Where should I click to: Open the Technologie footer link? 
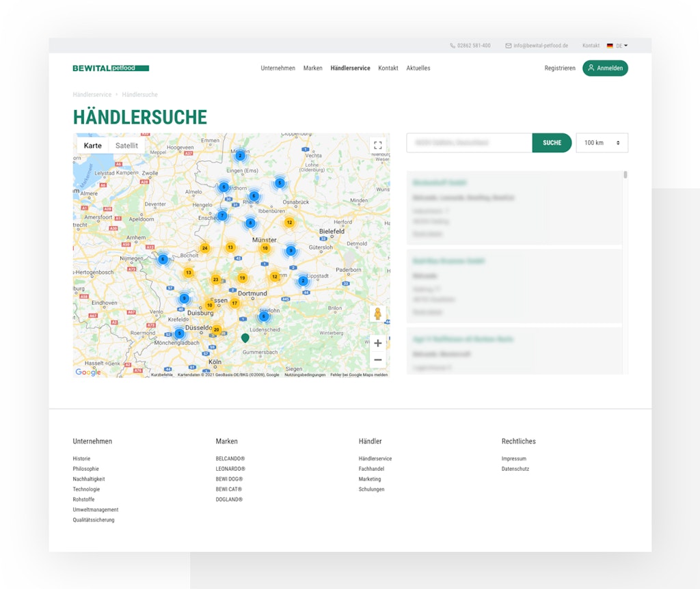tap(86, 489)
